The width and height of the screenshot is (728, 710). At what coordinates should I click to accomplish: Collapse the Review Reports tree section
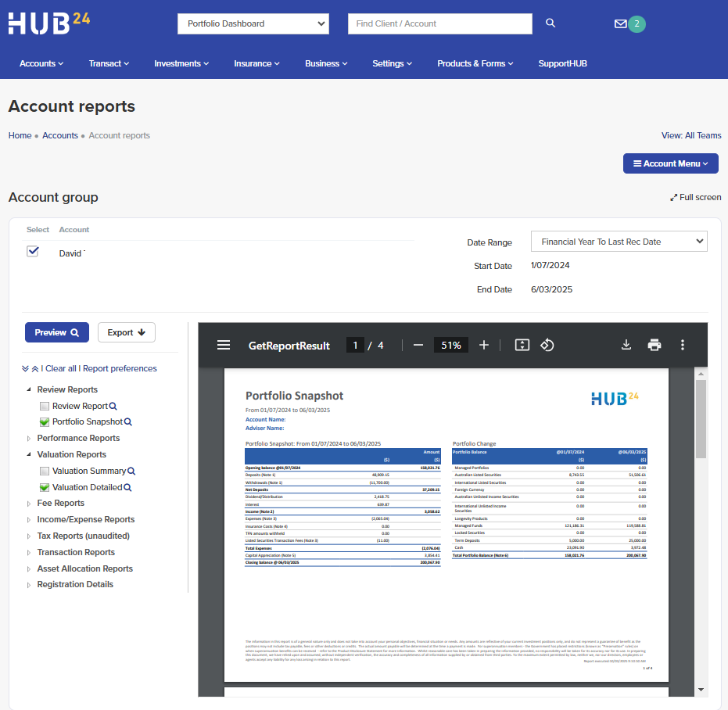(29, 389)
